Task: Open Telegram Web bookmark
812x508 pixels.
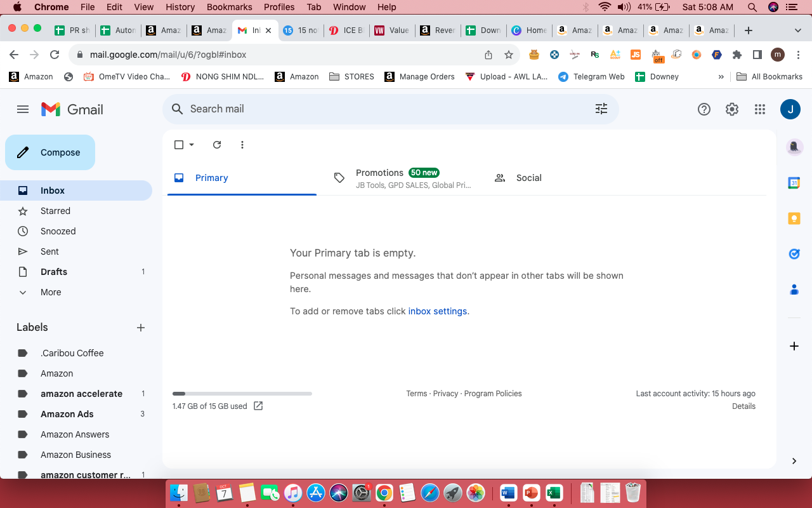Action: click(x=591, y=77)
